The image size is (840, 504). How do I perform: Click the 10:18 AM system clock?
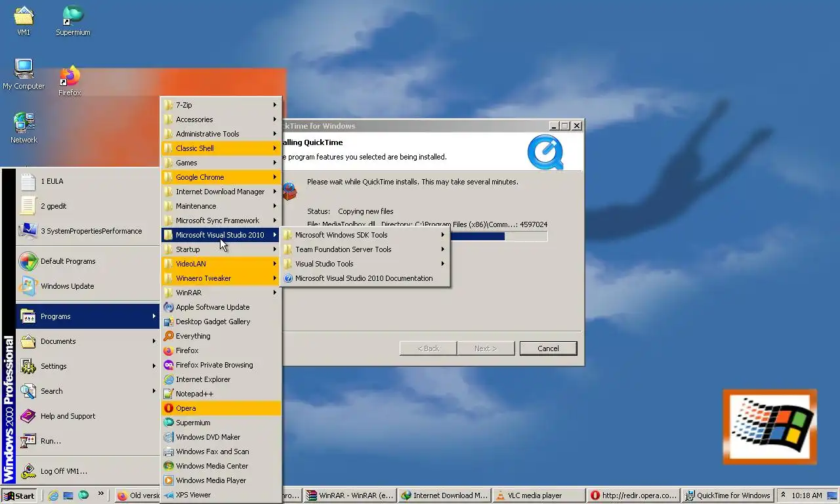pos(807,495)
